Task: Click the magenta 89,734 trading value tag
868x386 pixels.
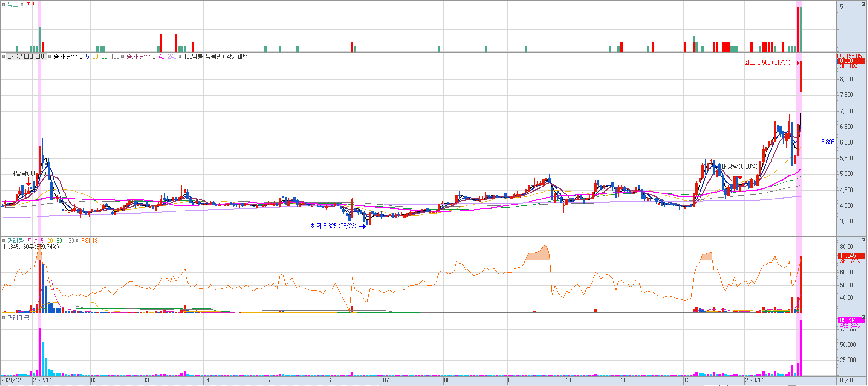Action: pyautogui.click(x=852, y=320)
